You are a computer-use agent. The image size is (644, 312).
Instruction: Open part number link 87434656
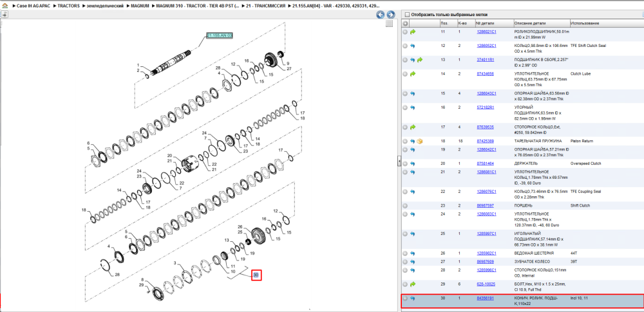point(485,74)
